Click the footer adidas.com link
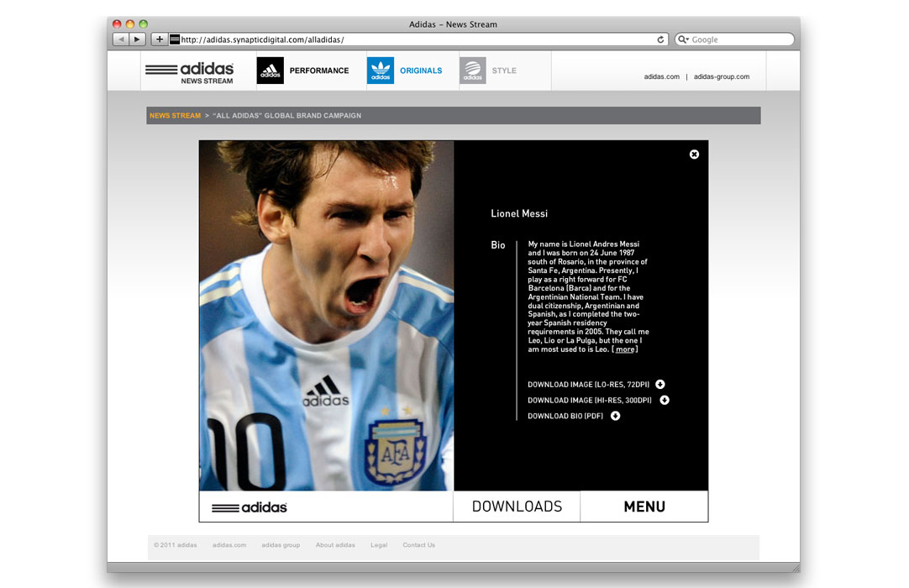The image size is (909, 588). pos(229,545)
